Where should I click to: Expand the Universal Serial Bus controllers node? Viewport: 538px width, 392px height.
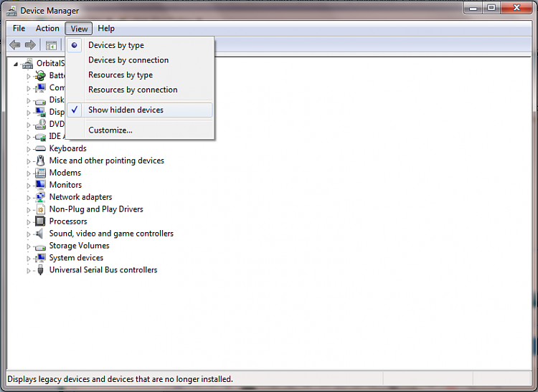tap(29, 271)
